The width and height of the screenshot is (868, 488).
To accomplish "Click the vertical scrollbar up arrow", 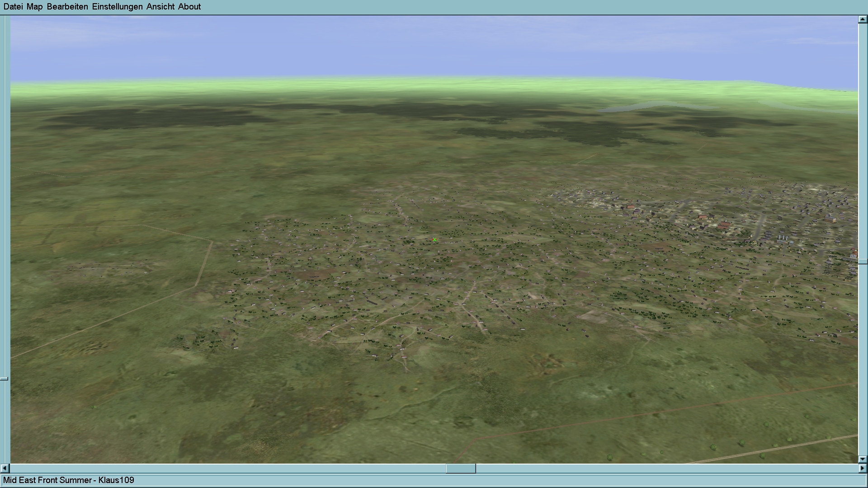I will pos(863,19).
